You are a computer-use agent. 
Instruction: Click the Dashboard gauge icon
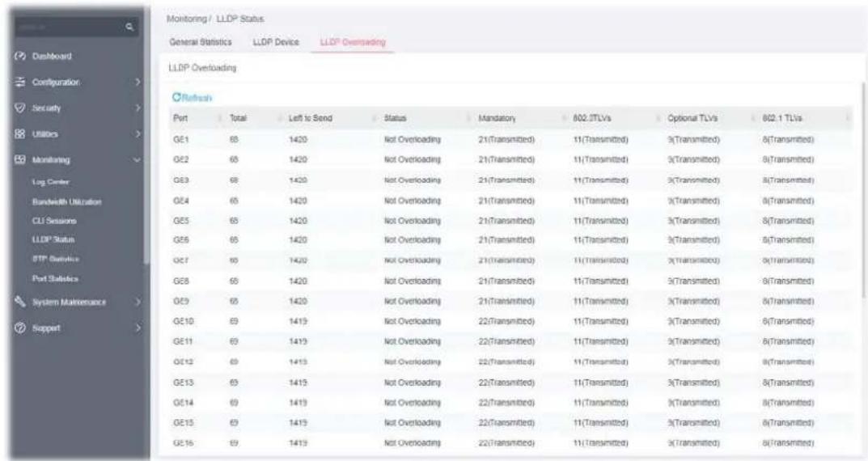click(20, 56)
